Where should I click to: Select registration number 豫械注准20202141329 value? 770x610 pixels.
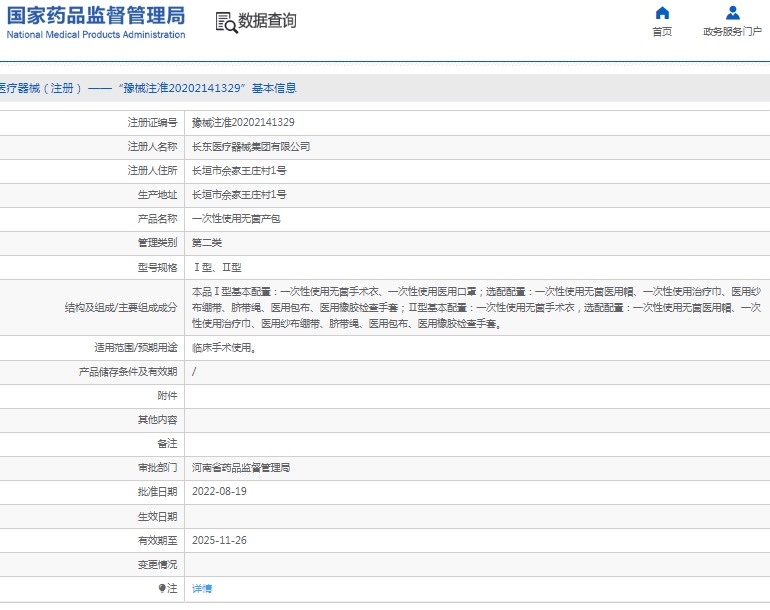pyautogui.click(x=243, y=122)
